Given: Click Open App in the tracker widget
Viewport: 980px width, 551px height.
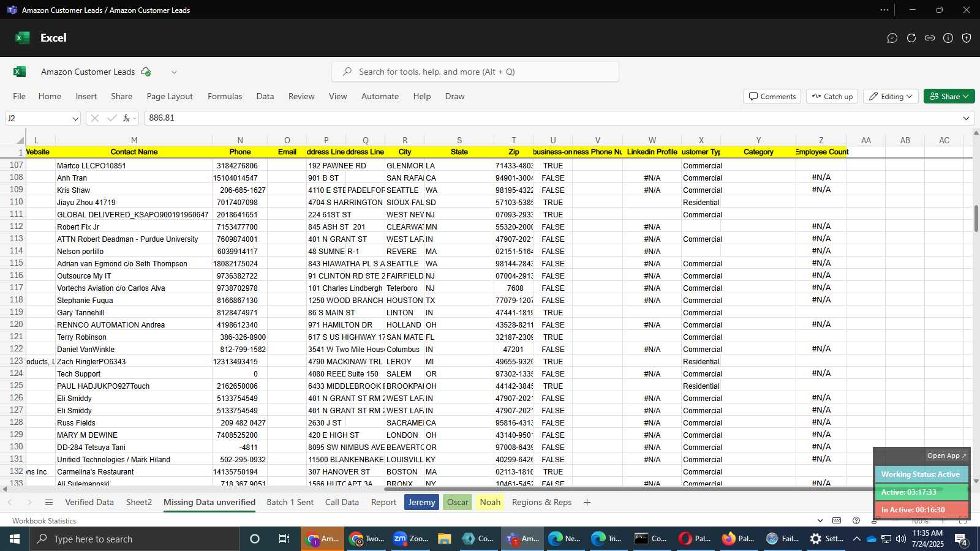Looking at the screenshot, I should [x=946, y=455].
